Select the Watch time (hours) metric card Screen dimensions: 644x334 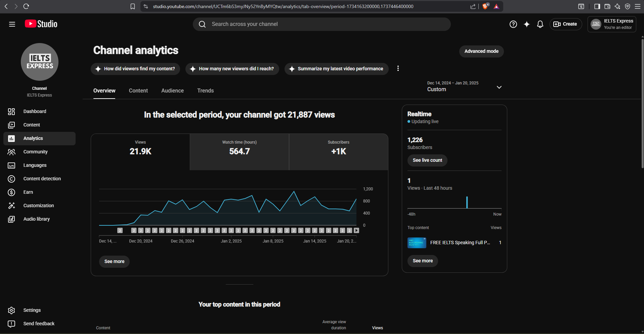(x=240, y=152)
